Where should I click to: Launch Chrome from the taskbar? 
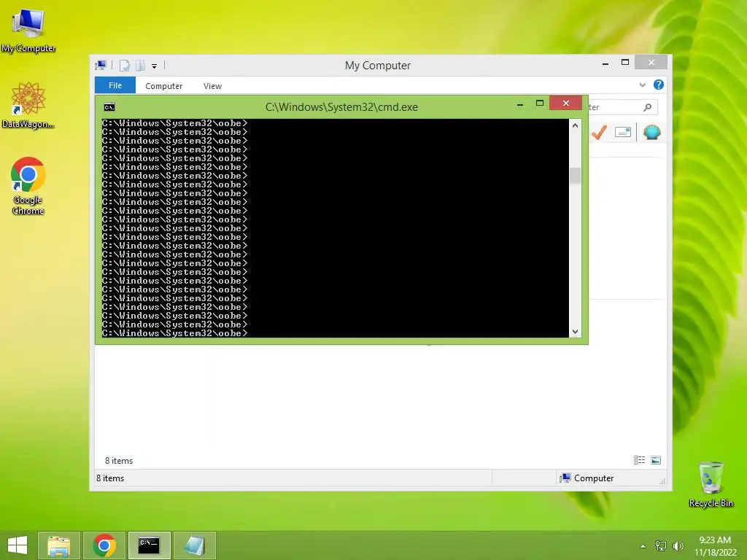click(x=104, y=545)
